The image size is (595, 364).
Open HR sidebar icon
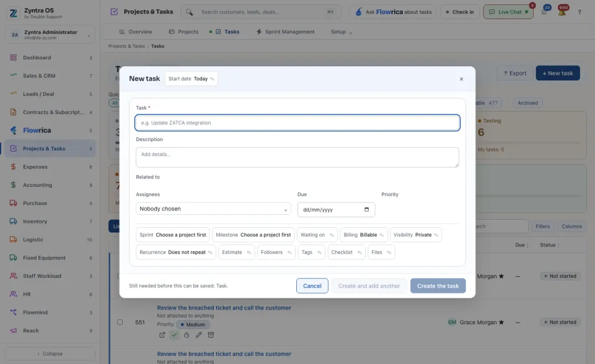click(x=13, y=294)
